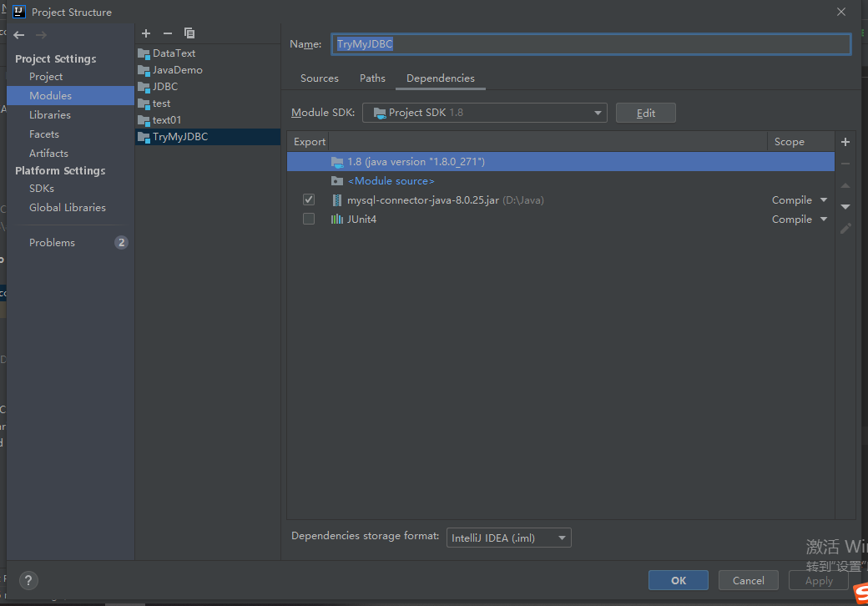Open Libraries settings
This screenshot has height=606, width=868.
[50, 114]
